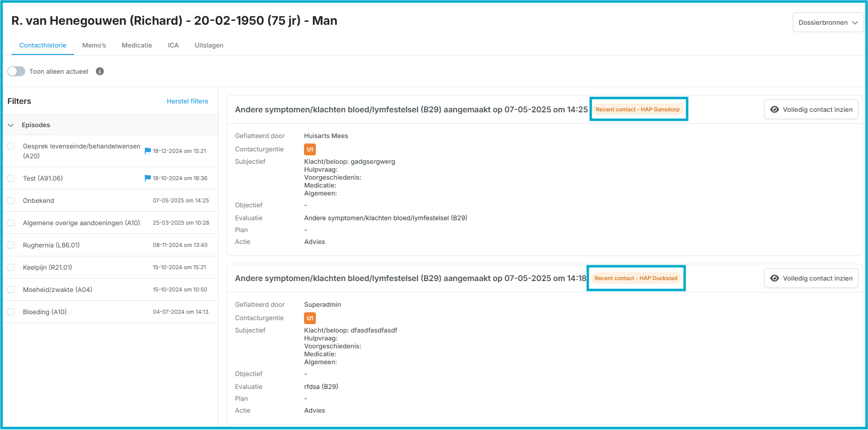Tick the Keelpijn (R21.01) episode checkbox
The image size is (868, 430).
pos(11,267)
